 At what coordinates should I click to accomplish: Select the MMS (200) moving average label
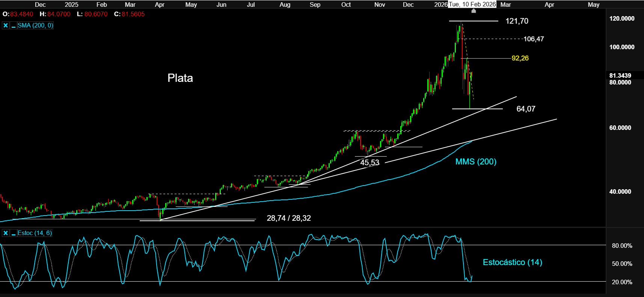click(476, 162)
